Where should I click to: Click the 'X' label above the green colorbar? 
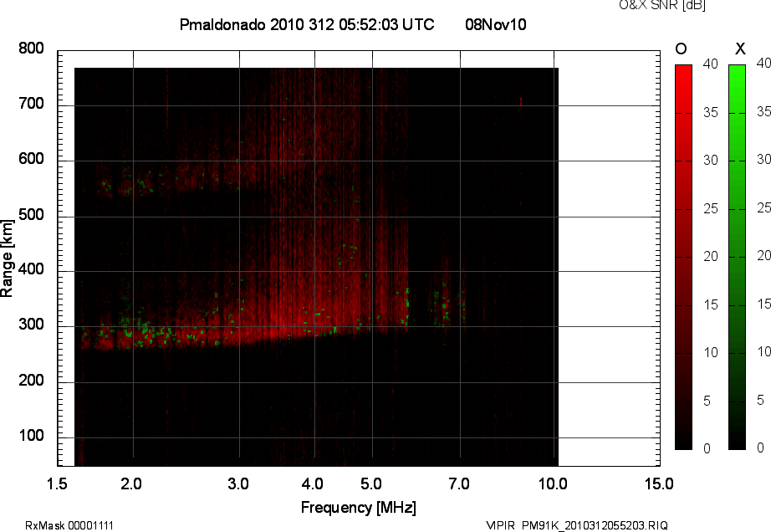740,49
